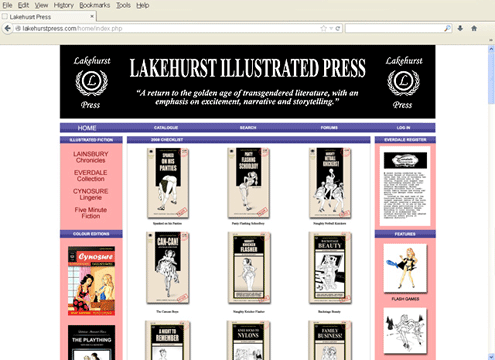Open the Tools menu

[x=123, y=5]
